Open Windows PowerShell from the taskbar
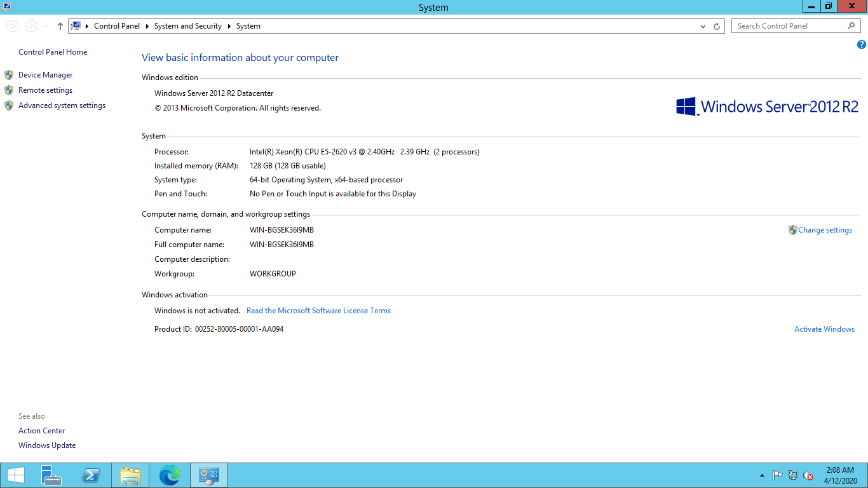The height and width of the screenshot is (488, 868). coord(91,475)
